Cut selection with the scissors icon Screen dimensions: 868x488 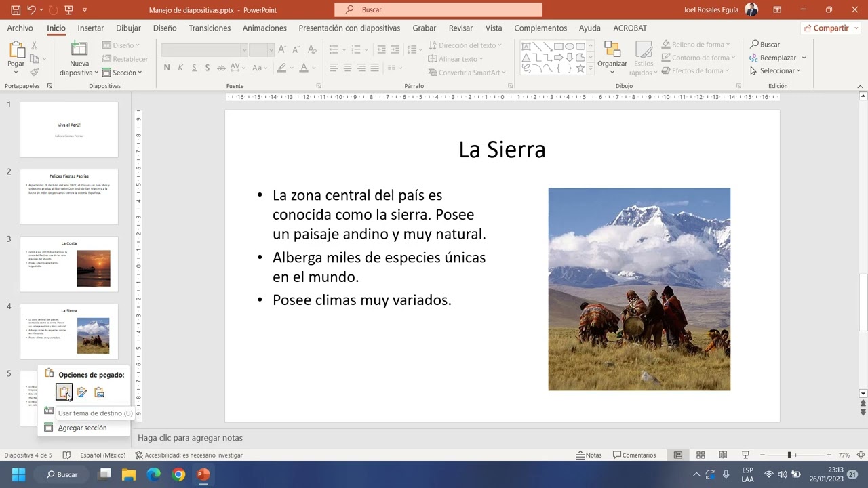[x=35, y=45]
